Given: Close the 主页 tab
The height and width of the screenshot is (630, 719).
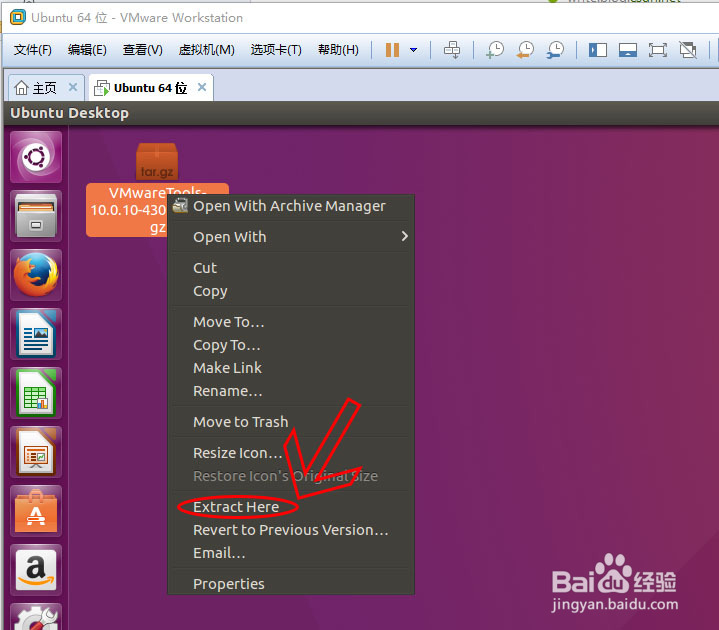Looking at the screenshot, I should click(x=73, y=87).
